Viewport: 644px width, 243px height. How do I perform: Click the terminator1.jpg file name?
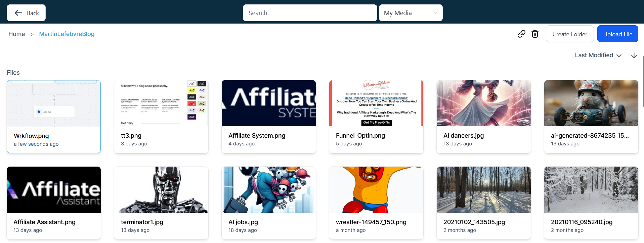click(x=142, y=222)
